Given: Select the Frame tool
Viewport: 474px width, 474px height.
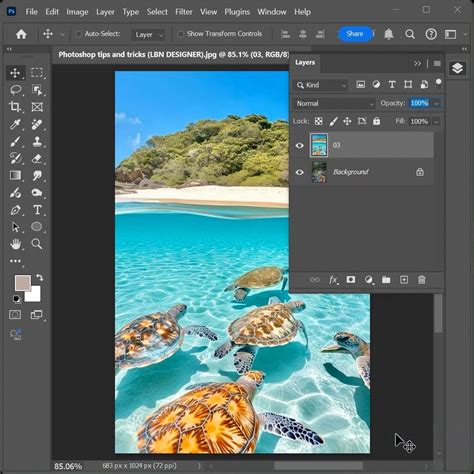Looking at the screenshot, I should [x=37, y=107].
